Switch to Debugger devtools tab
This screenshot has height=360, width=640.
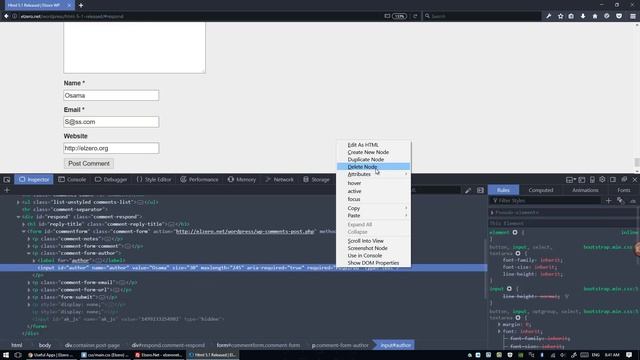(x=111, y=180)
